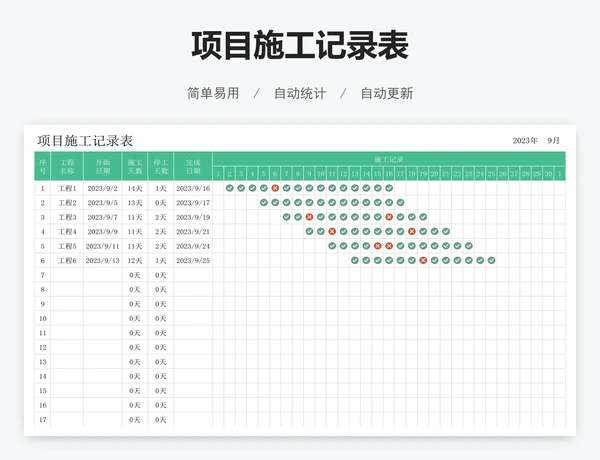Click the red cross on day 16 in 工程3 row
Image resolution: width=600 pixels, height=460 pixels.
pos(389,217)
